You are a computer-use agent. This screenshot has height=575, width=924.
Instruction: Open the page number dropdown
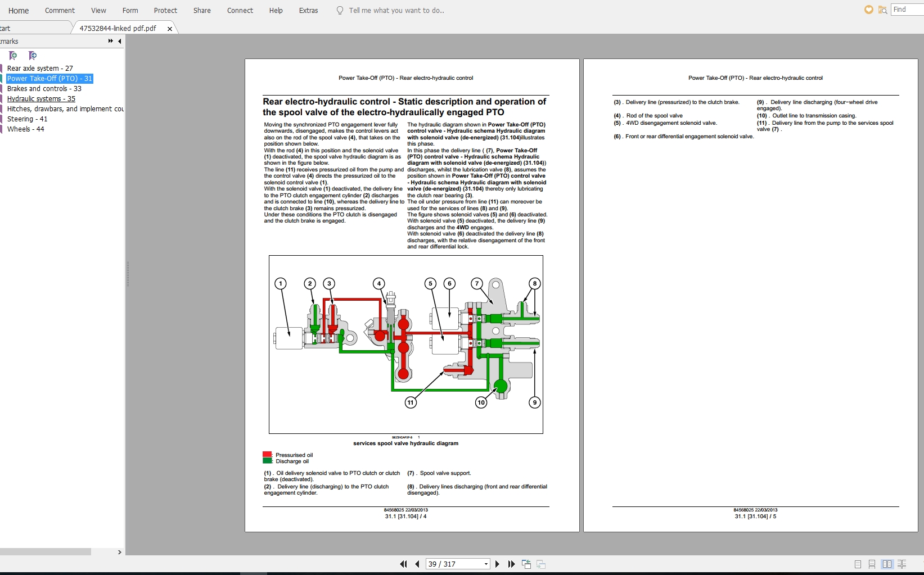(486, 564)
